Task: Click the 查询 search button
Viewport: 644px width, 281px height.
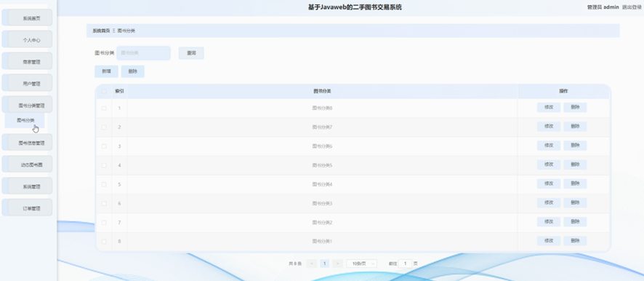Action: pyautogui.click(x=191, y=53)
